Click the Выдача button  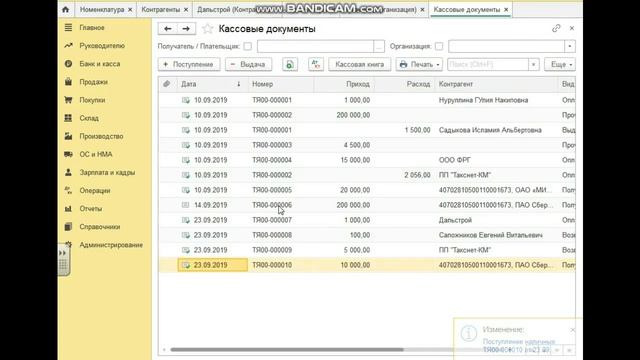coord(248,64)
